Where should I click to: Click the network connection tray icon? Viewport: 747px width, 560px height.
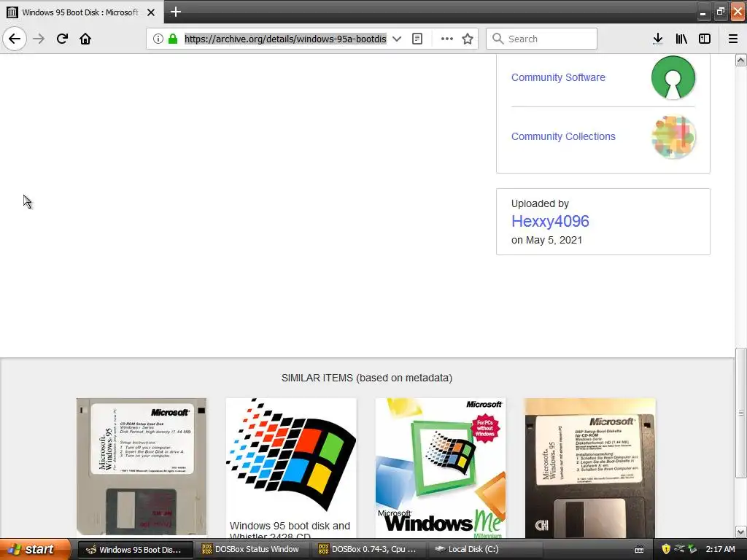tap(679, 548)
